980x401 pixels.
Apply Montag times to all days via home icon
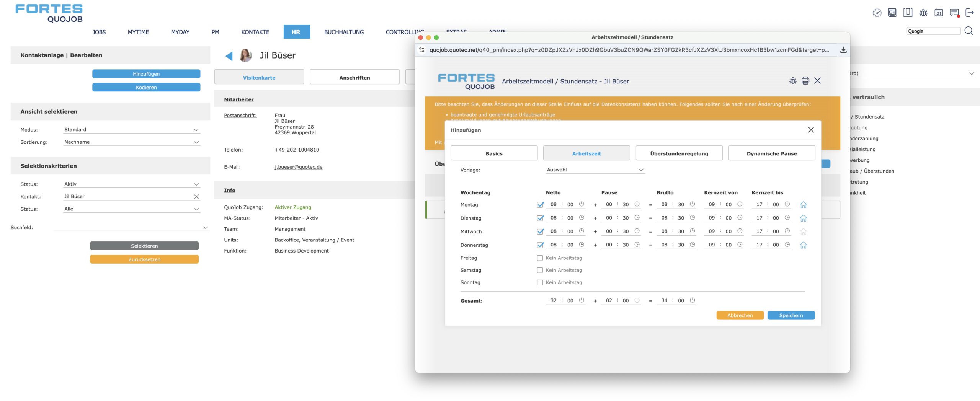[804, 205]
